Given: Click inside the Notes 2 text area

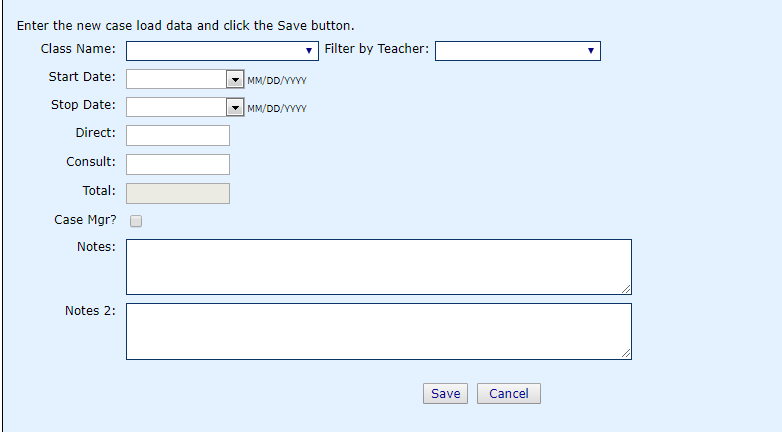Looking at the screenshot, I should (379, 331).
